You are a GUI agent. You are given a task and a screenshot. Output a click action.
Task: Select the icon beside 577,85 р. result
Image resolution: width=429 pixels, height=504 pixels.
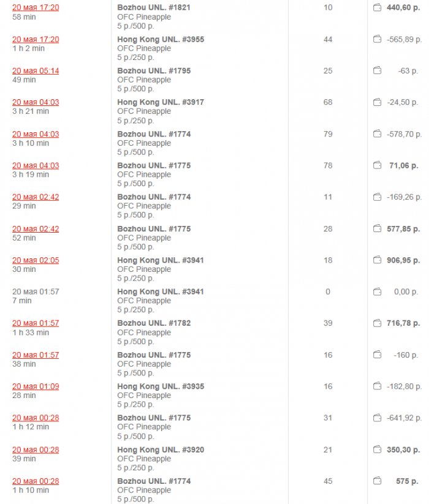(x=377, y=229)
